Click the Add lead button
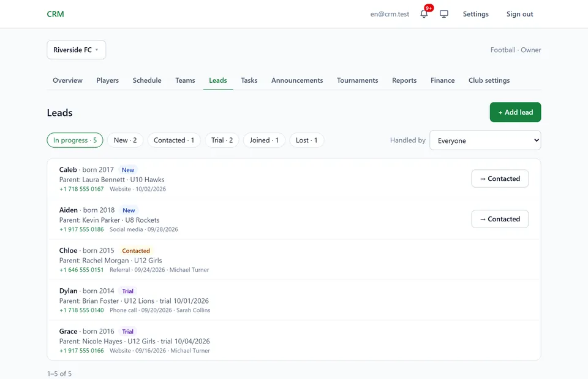The height and width of the screenshot is (379, 588). tap(515, 112)
